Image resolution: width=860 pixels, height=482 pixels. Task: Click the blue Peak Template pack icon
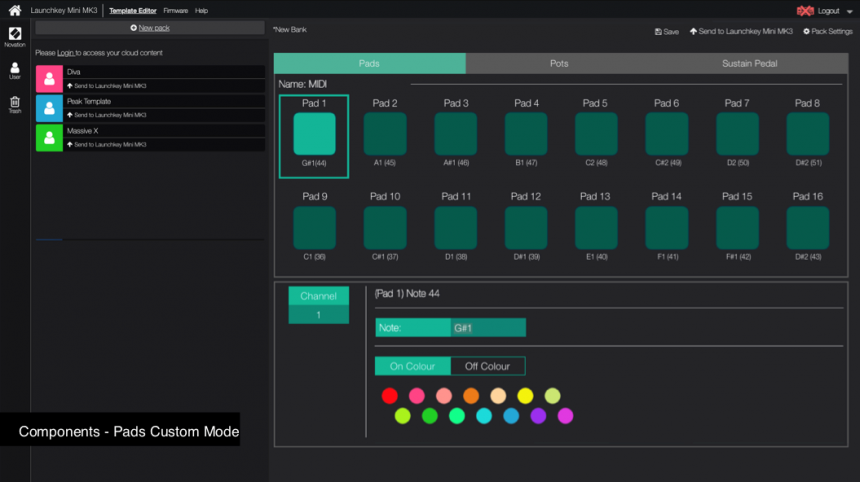click(48, 108)
